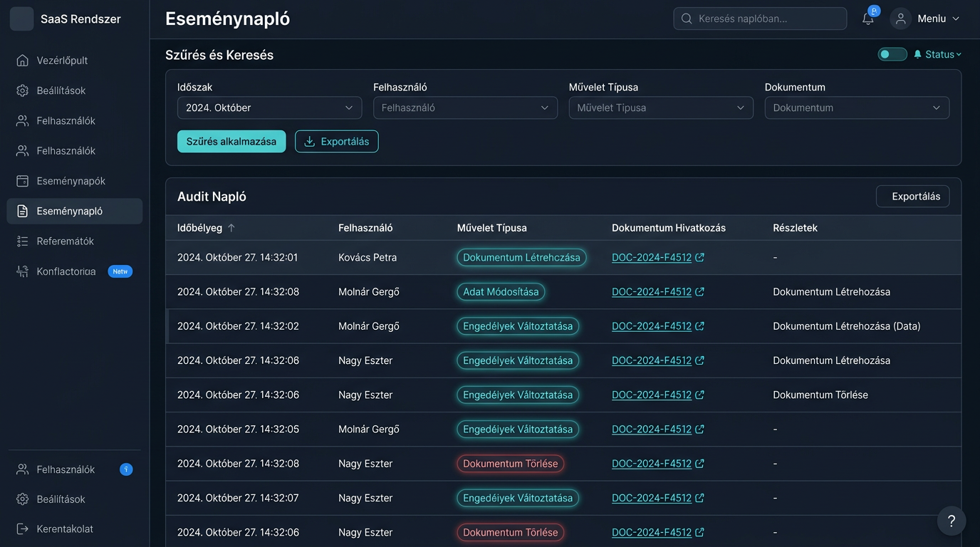Screen dimensions: 980x547
Task: Click timestamp 2024. Október 27. 14:32:02
Action: coord(238,326)
